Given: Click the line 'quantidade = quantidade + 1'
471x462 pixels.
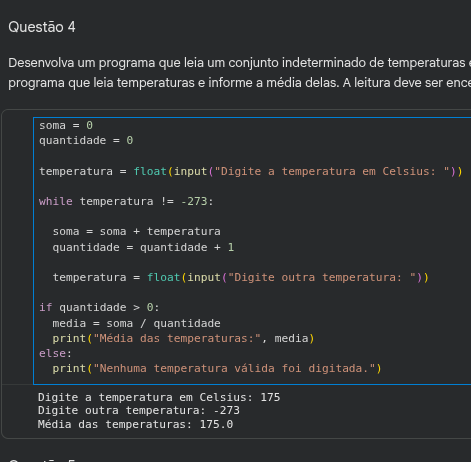Looking at the screenshot, I should click(x=143, y=247).
